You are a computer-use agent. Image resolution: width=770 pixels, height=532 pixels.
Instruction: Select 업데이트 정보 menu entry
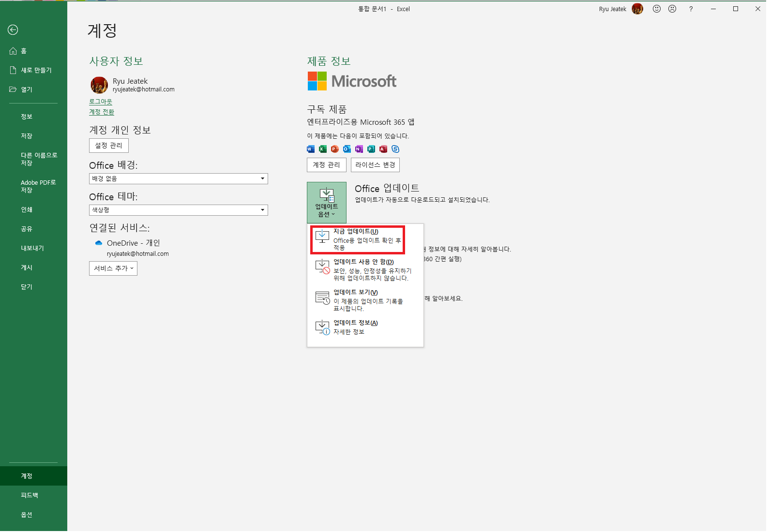coord(365,327)
